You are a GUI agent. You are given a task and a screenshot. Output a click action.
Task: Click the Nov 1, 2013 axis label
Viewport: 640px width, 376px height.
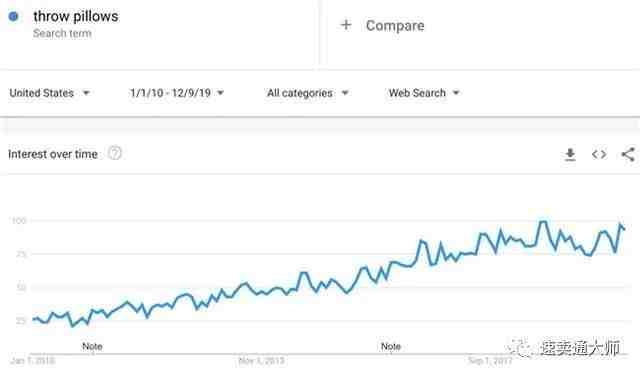coord(261,361)
